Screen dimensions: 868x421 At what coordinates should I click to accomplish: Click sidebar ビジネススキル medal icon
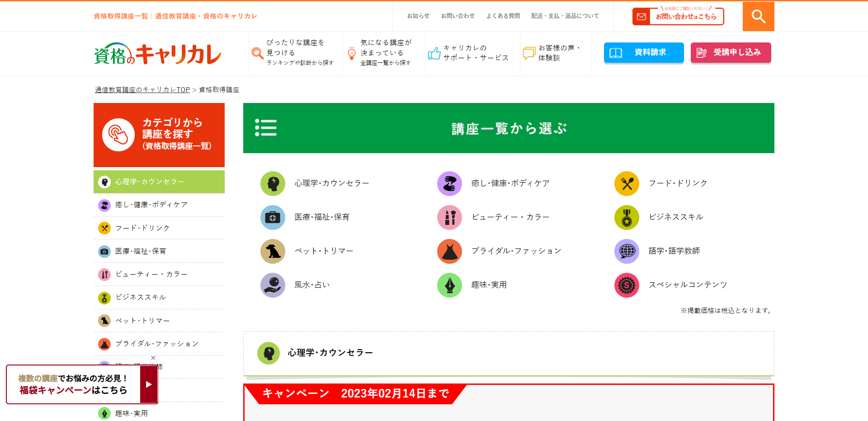coord(104,298)
